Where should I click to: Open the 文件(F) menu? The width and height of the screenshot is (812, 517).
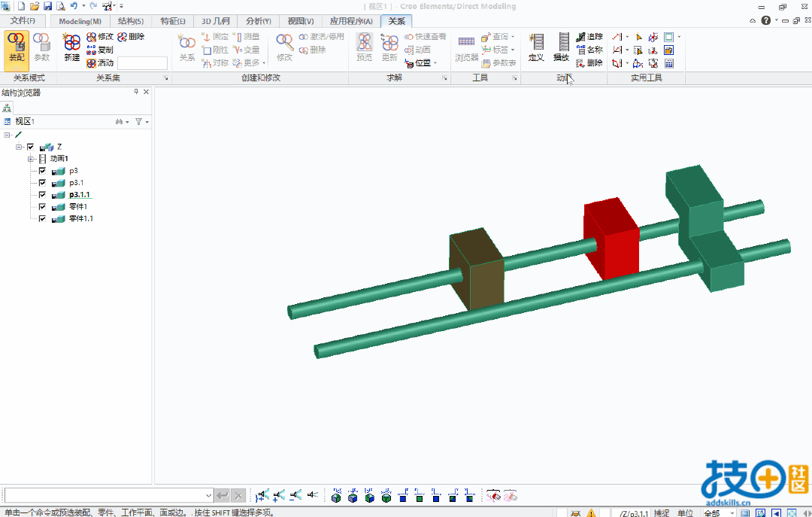point(23,21)
